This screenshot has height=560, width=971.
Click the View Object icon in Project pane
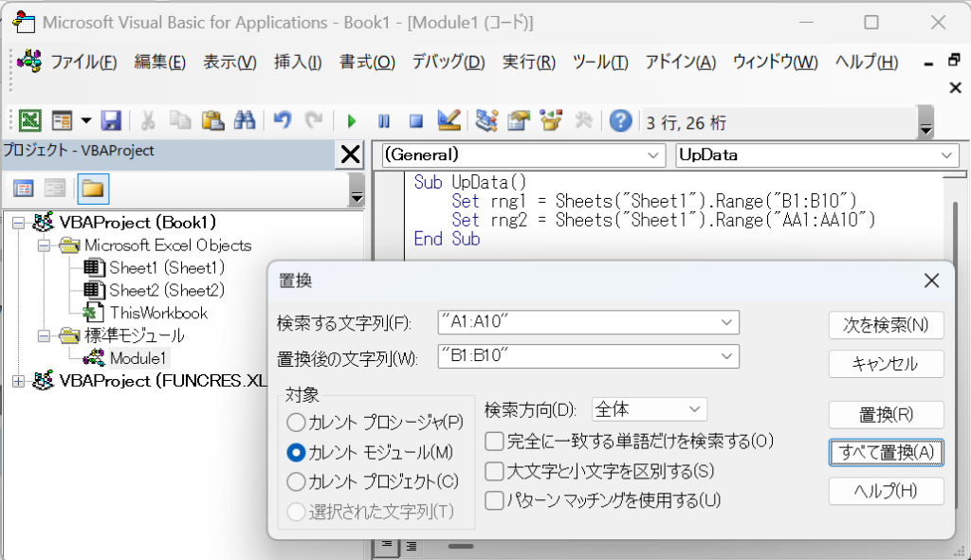tap(54, 189)
